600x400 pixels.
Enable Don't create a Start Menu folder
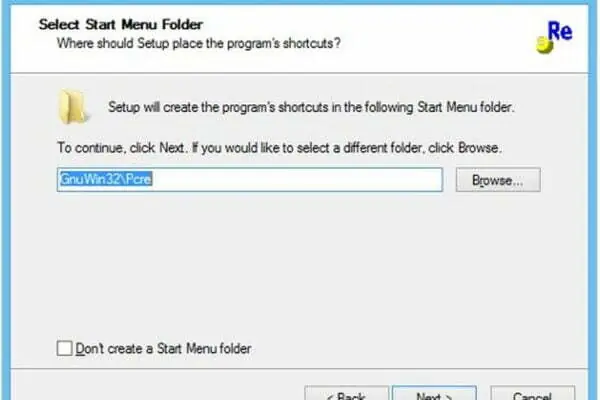64,348
